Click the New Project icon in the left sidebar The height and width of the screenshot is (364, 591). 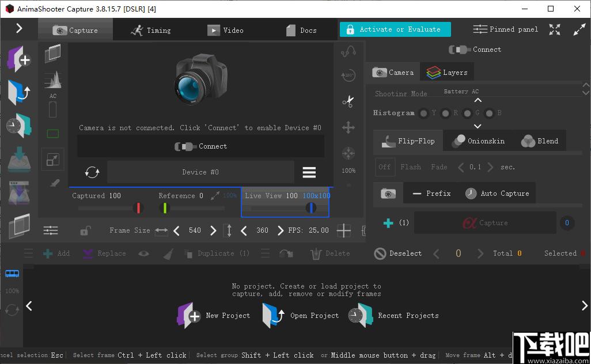pos(19,59)
